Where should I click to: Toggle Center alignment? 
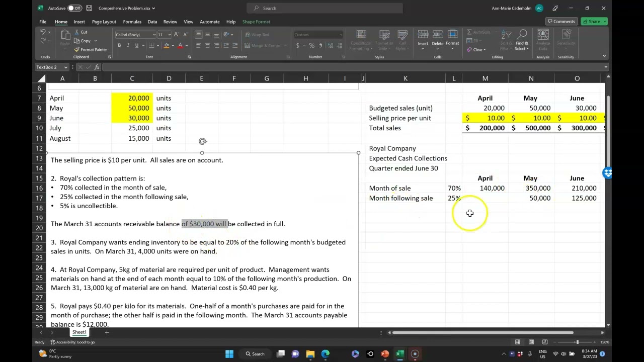coord(207,45)
